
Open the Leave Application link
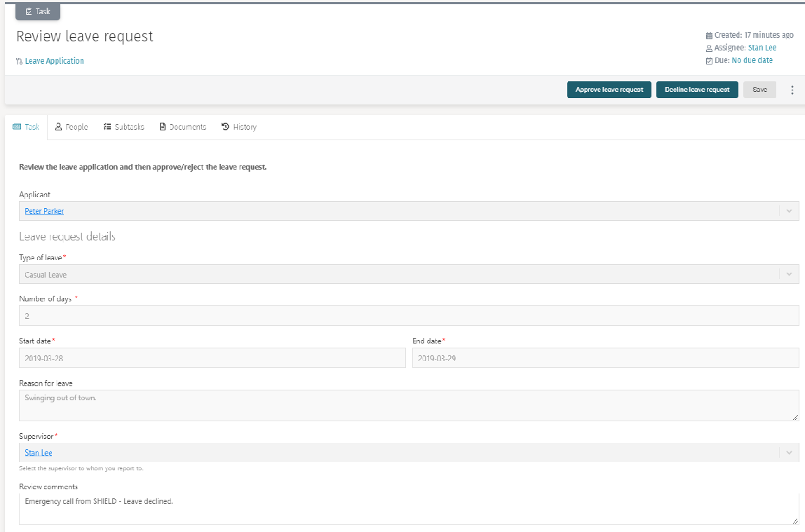pyautogui.click(x=54, y=61)
